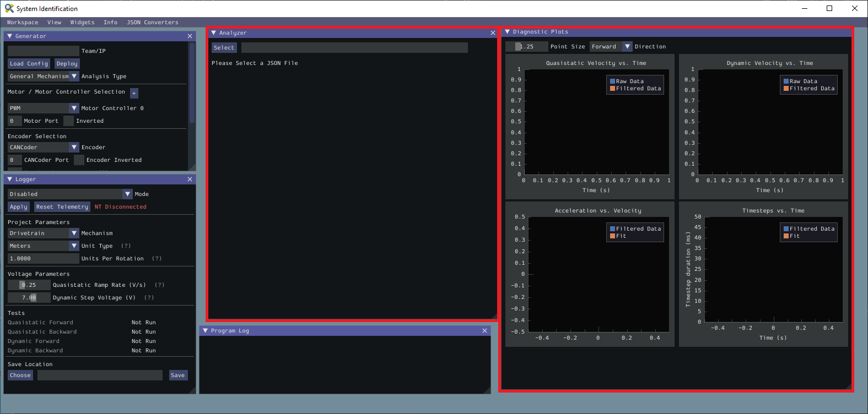Click the Dynamic Step Voltage help (?) marker

point(149,298)
